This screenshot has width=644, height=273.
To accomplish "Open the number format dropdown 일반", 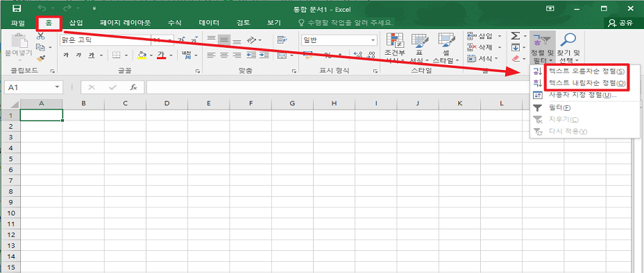I will 339,40.
